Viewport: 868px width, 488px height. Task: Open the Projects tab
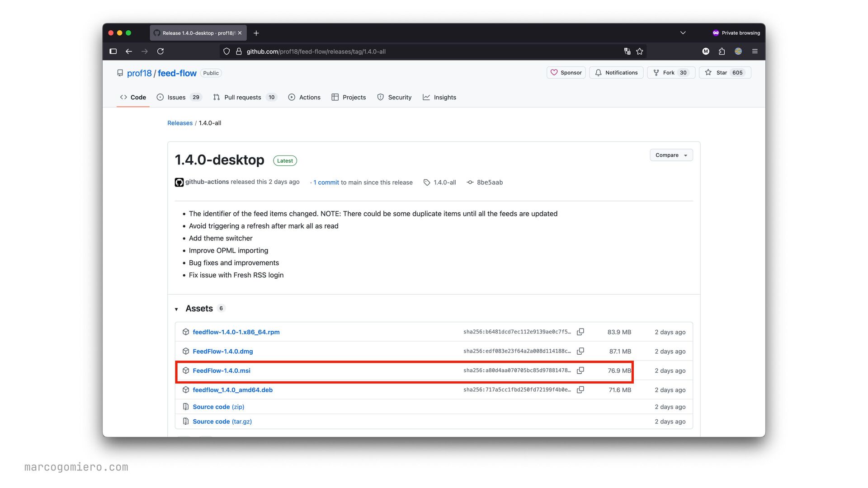click(x=349, y=97)
